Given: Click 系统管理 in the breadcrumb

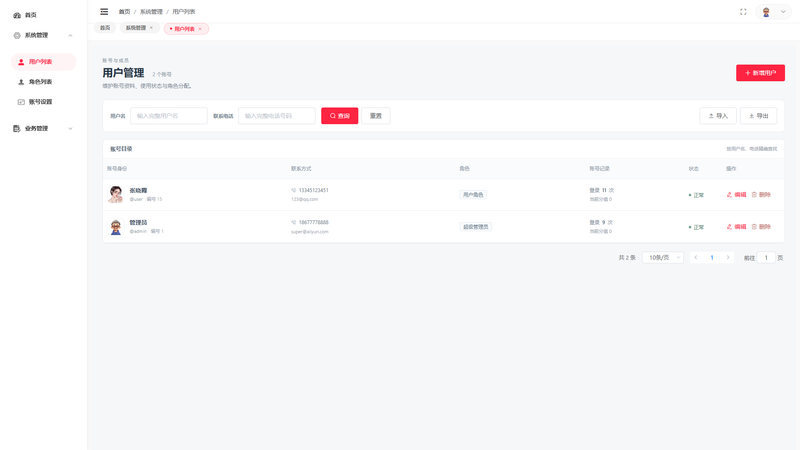Looking at the screenshot, I should point(151,12).
